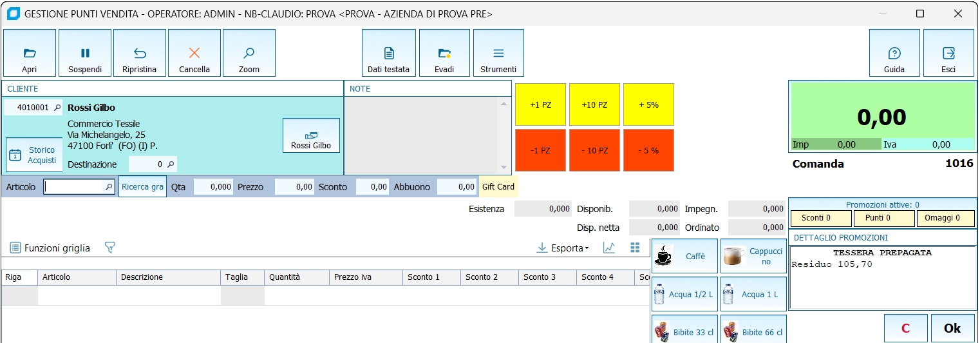Click the Sconto 3 column header
980x343 pixels.
pyautogui.click(x=547, y=277)
